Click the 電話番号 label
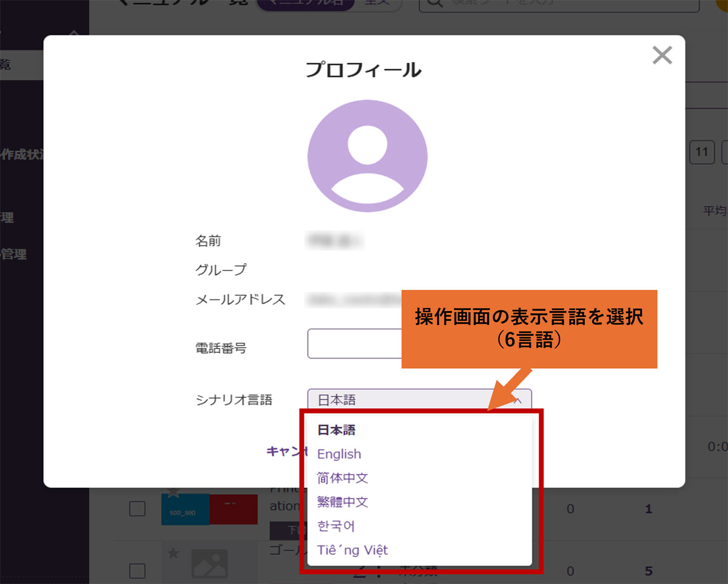The width and height of the screenshot is (728, 584). pos(221,348)
